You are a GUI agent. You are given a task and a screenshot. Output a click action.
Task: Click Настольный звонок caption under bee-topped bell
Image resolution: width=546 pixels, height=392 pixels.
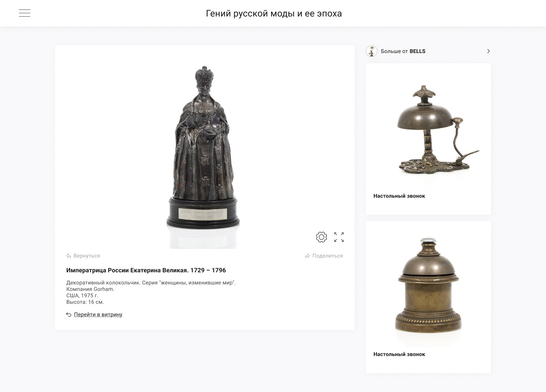[399, 196]
